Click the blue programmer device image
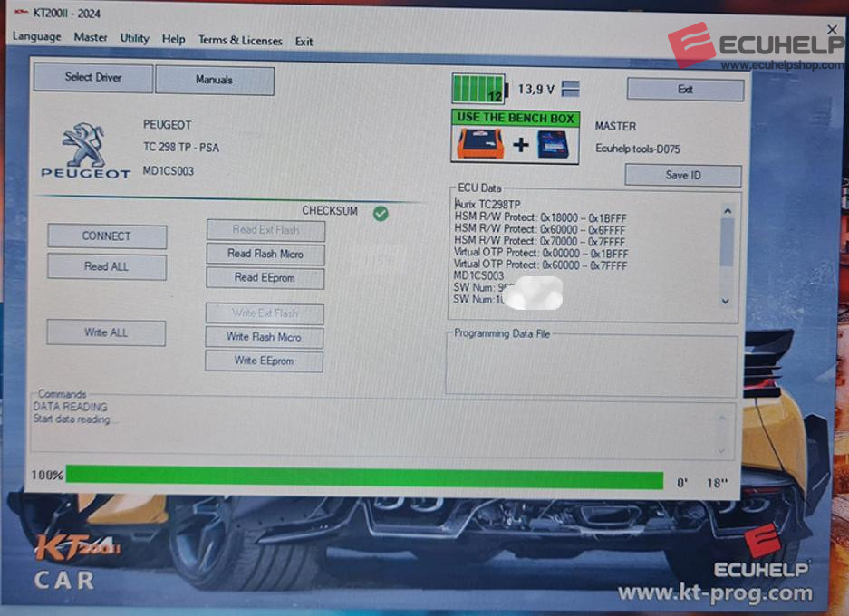Screen dimensions: 849x616 coord(554,146)
